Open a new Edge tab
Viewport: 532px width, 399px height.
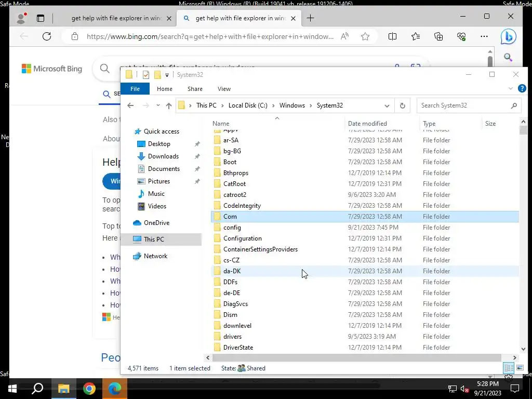(x=310, y=18)
